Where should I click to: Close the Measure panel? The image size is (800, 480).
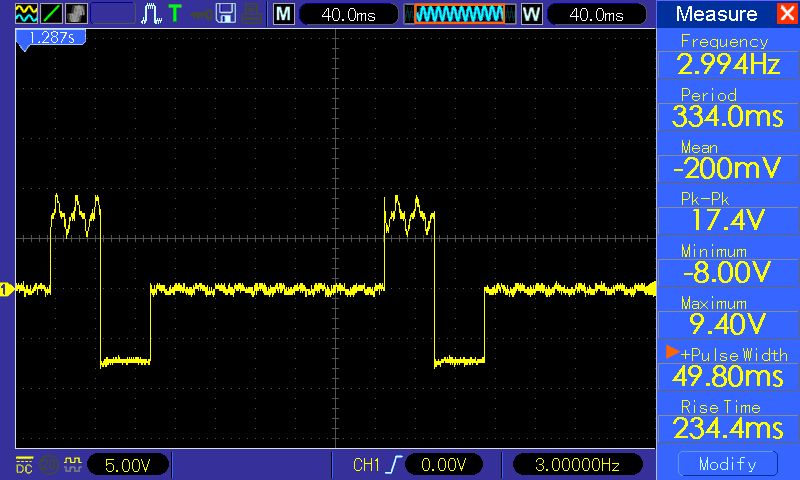pyautogui.click(x=786, y=14)
